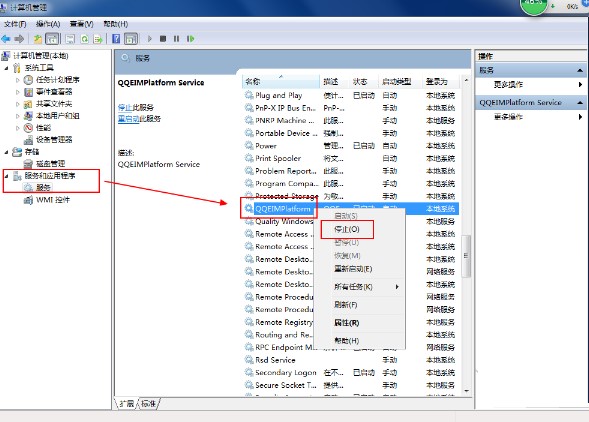This screenshot has width=589, height=422.
Task: Collapse the 服务和应用程序 tree node
Action: [x=6, y=176]
